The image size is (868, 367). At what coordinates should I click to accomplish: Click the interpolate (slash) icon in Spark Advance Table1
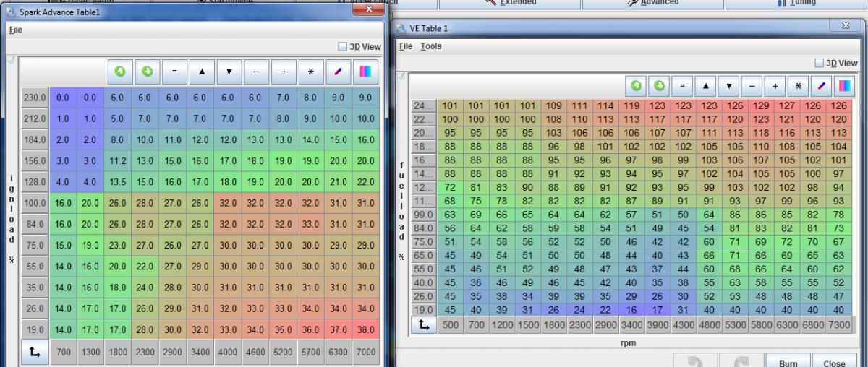point(338,72)
